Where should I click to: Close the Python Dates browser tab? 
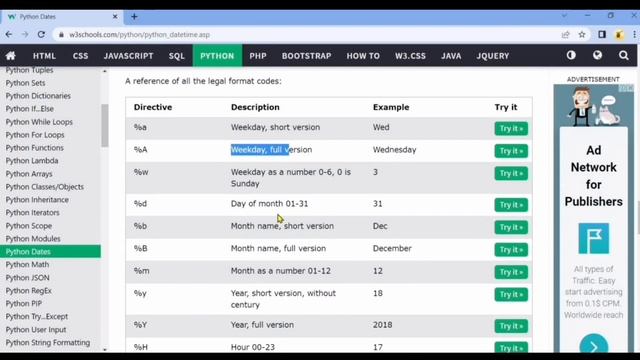click(x=115, y=17)
